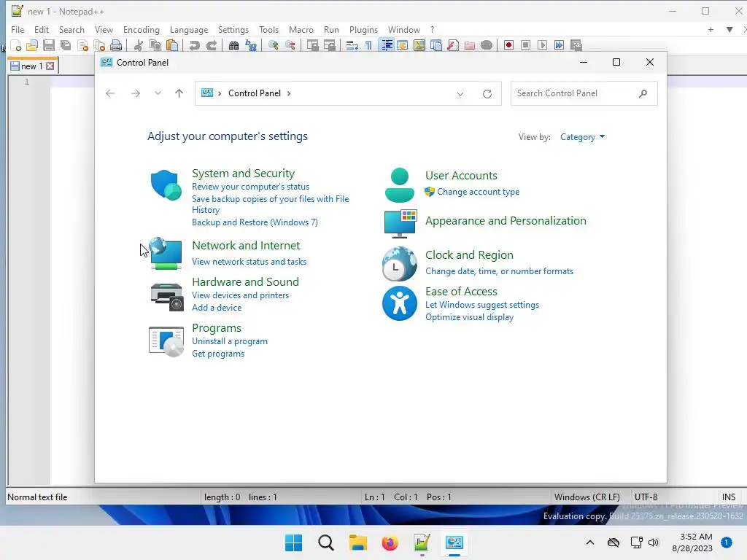Open the Language menu in Notepad++
The width and height of the screenshot is (747, 560).
189,29
